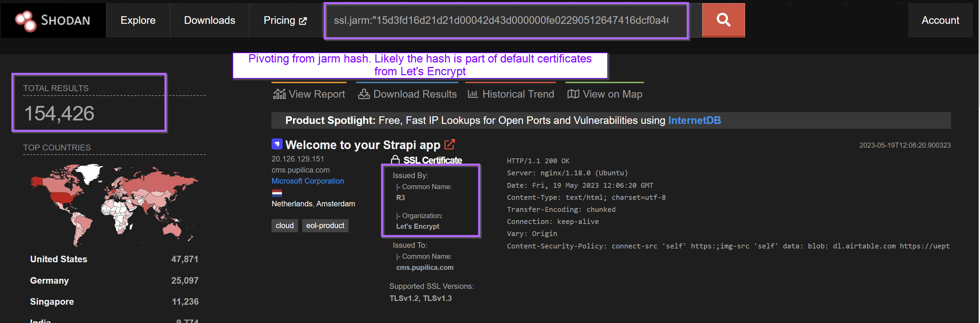Click the issued-to common name cms.pupilica.com

click(x=425, y=267)
